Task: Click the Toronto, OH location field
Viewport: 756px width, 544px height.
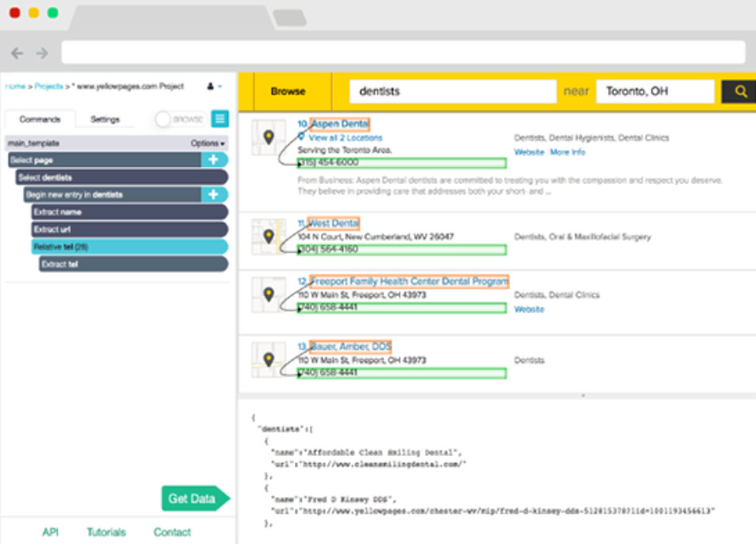Action: coord(655,91)
